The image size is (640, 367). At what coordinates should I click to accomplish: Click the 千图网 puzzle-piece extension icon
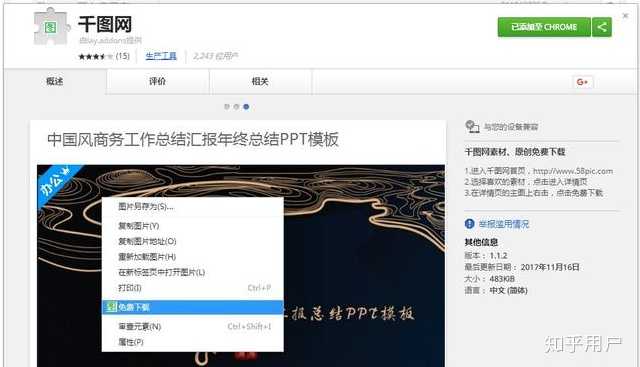point(51,27)
